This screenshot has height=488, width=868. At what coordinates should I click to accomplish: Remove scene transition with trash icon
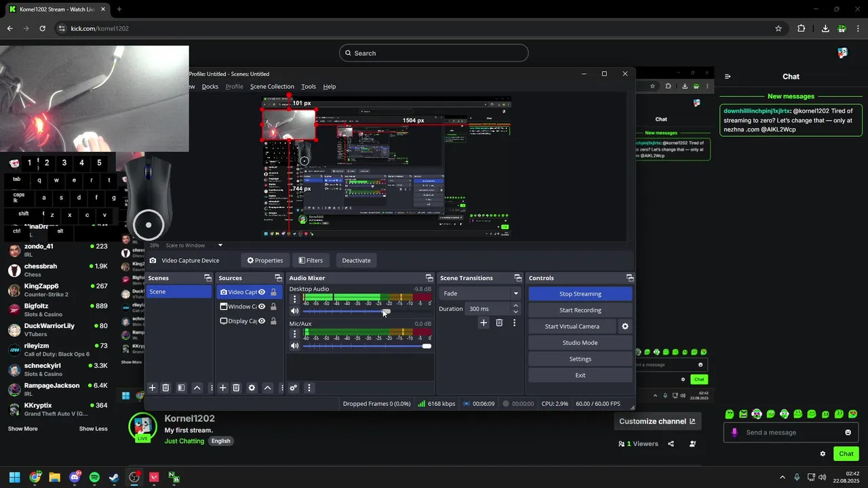(499, 323)
